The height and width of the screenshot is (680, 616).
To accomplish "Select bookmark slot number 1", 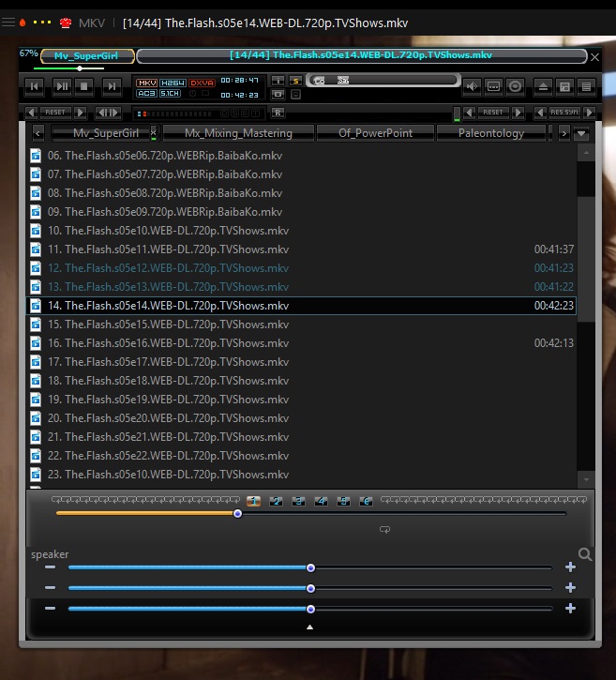I will [254, 501].
